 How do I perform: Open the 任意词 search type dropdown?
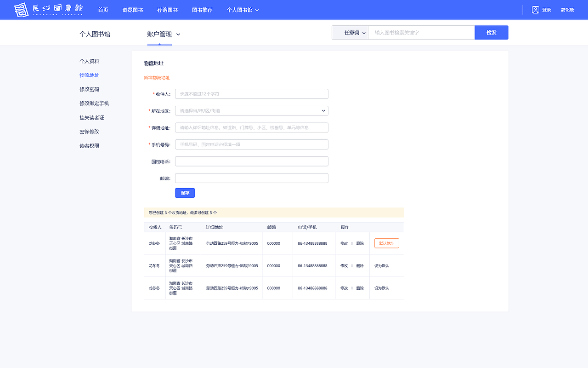(350, 33)
